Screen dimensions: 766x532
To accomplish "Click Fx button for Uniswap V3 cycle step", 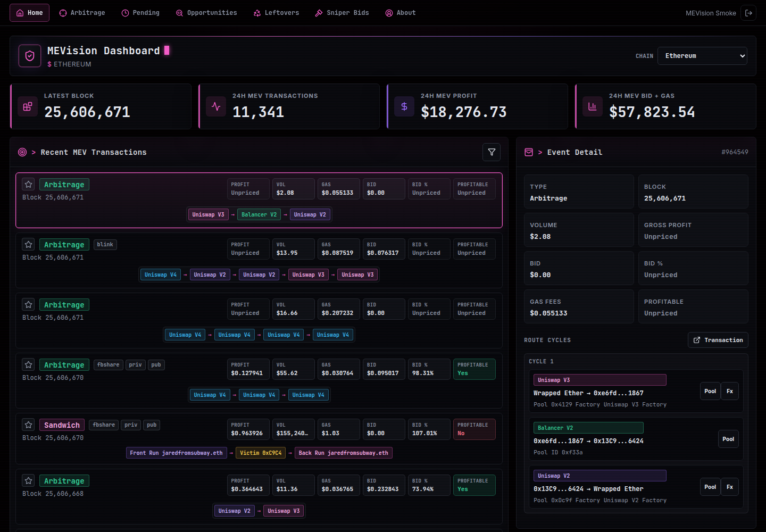I will (x=730, y=391).
